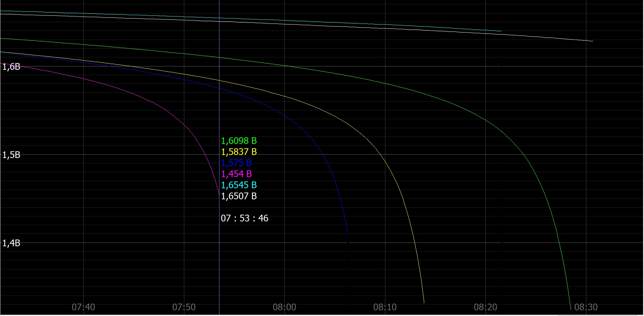The width and height of the screenshot is (644, 316).
Task: Click the 1,4B y-axis label
Action: [11, 243]
